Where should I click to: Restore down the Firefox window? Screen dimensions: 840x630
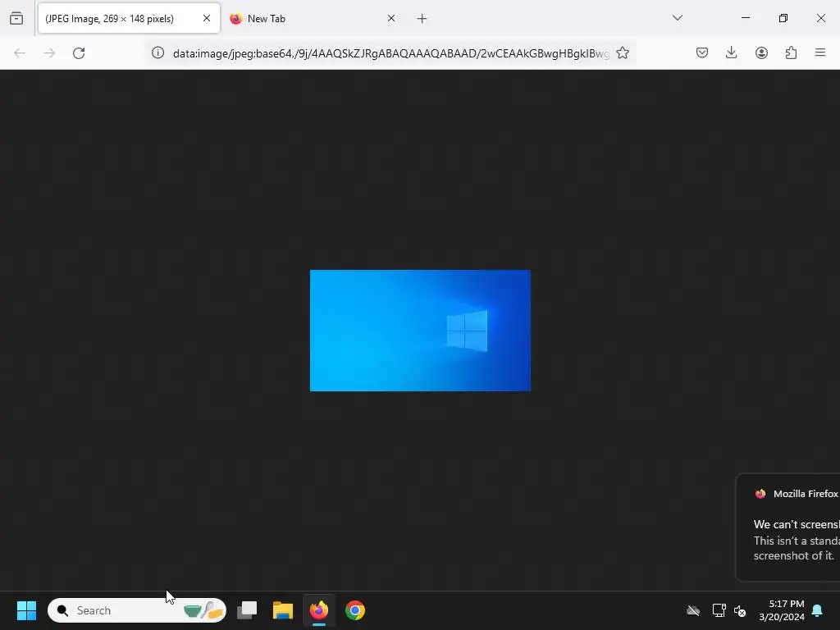click(x=783, y=18)
